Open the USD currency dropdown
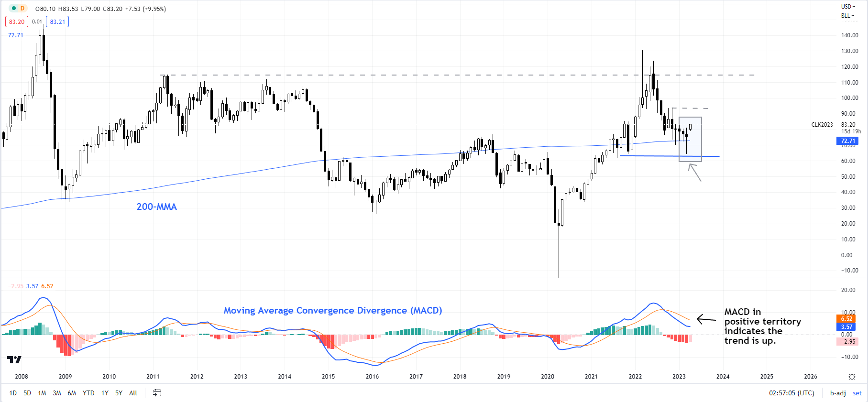This screenshot has width=868, height=402. tap(848, 7)
